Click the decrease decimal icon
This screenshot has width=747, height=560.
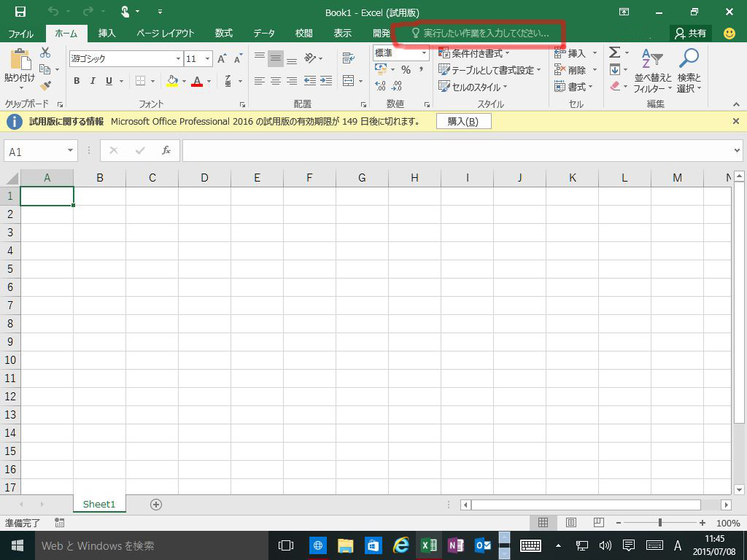(396, 86)
